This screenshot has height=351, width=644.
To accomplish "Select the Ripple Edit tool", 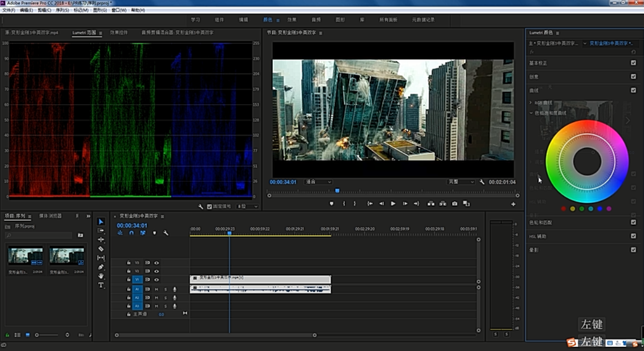I will pos(101,239).
